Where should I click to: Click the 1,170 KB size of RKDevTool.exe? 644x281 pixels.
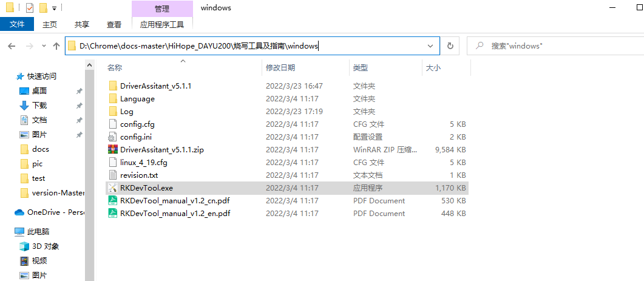[x=450, y=188]
